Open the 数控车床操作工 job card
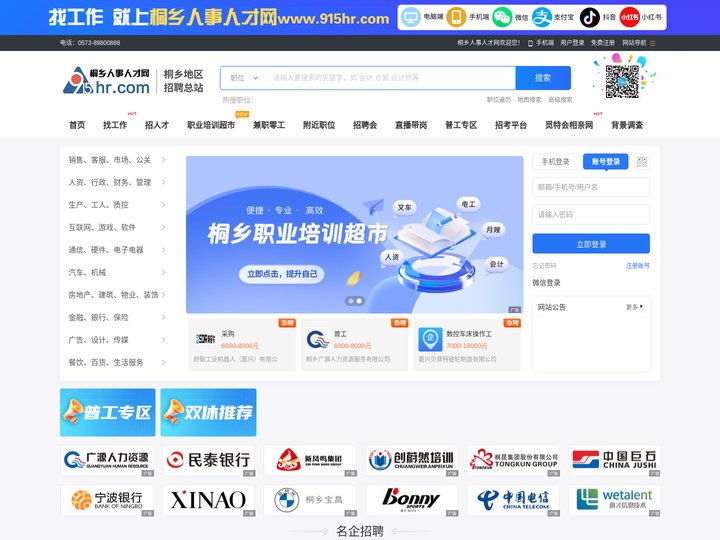The image size is (720, 540). coord(467,345)
